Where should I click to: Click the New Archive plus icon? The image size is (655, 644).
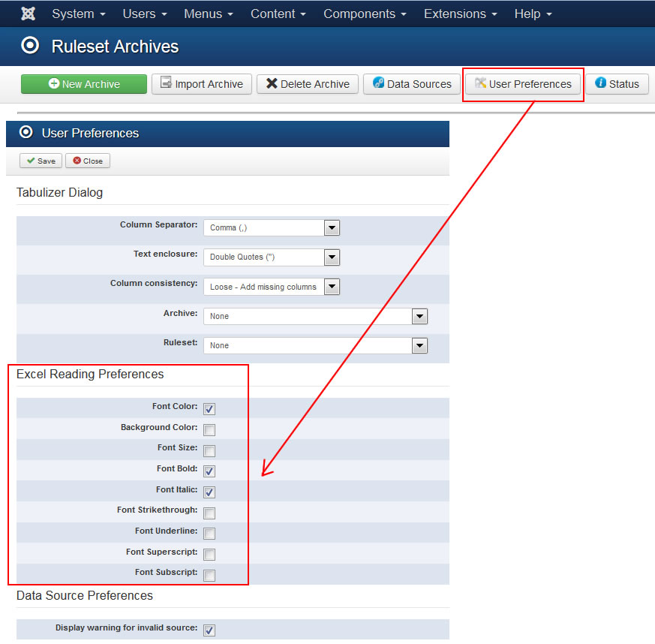coord(54,84)
